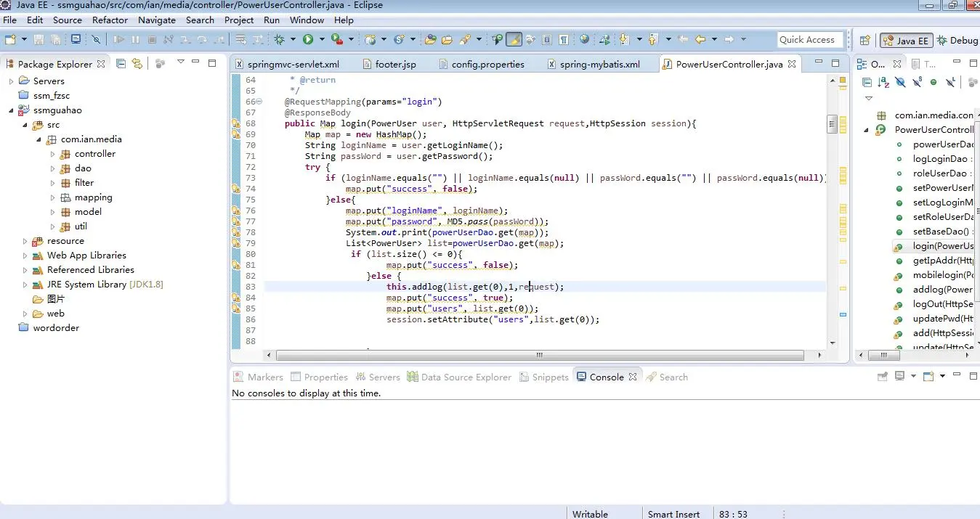Open the New wizard dropdown arrow

click(x=24, y=39)
